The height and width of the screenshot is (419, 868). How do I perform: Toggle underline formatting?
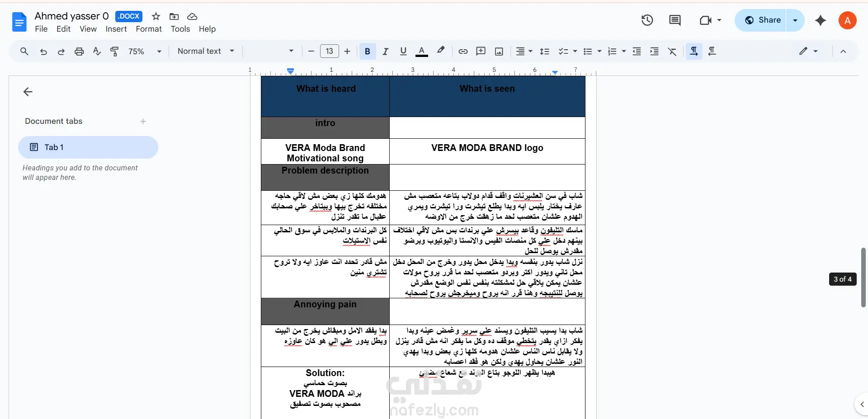click(403, 52)
